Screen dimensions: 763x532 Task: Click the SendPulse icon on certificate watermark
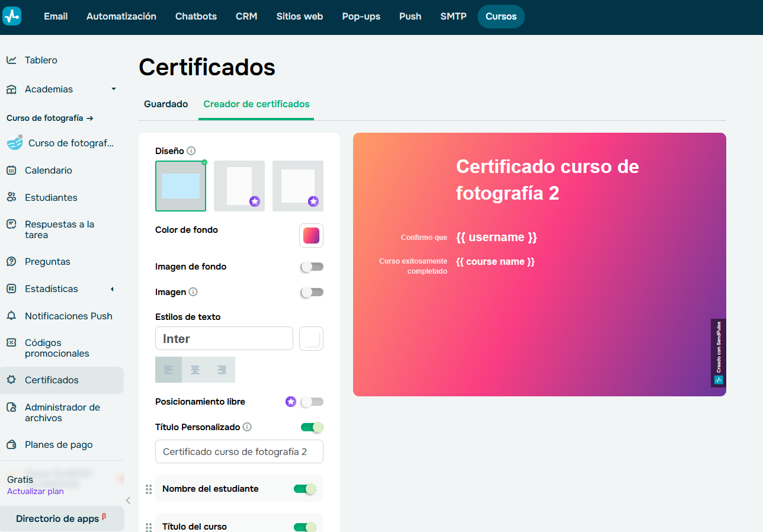coord(719,380)
